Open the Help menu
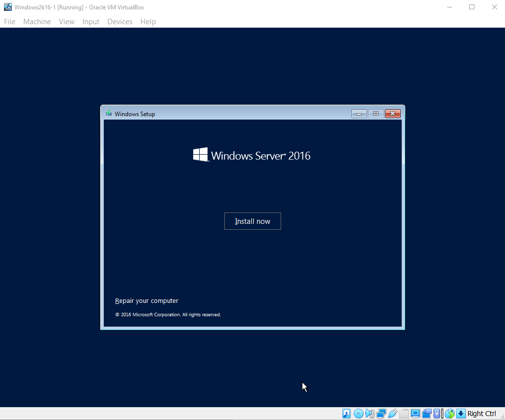Image resolution: width=505 pixels, height=420 pixels. coord(148,22)
